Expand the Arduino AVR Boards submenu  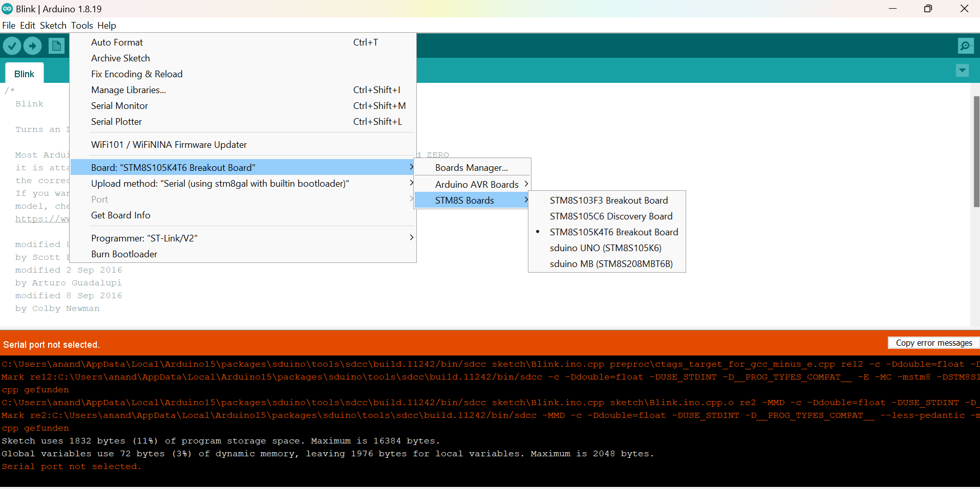pyautogui.click(x=472, y=185)
